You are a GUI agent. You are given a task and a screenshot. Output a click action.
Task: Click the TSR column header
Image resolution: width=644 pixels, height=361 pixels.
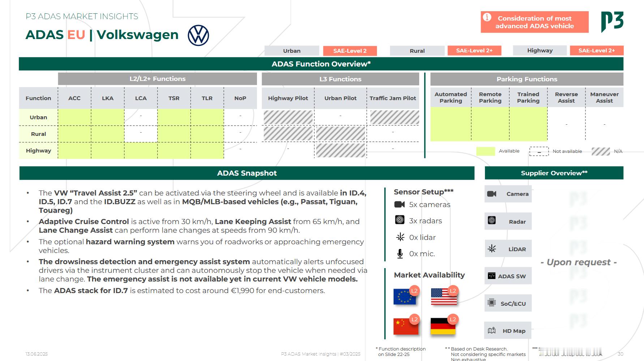click(174, 98)
